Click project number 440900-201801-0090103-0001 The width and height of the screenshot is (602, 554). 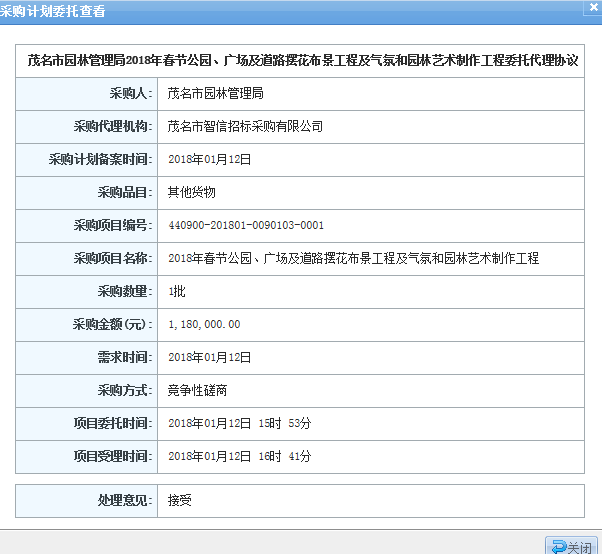point(246,225)
